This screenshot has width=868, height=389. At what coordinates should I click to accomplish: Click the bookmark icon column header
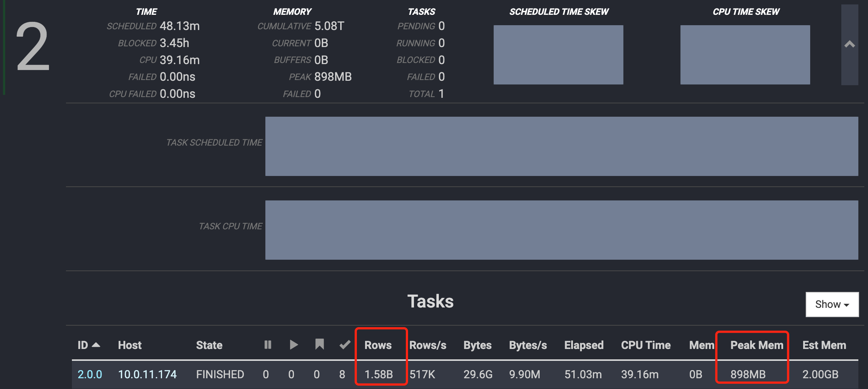tap(319, 345)
